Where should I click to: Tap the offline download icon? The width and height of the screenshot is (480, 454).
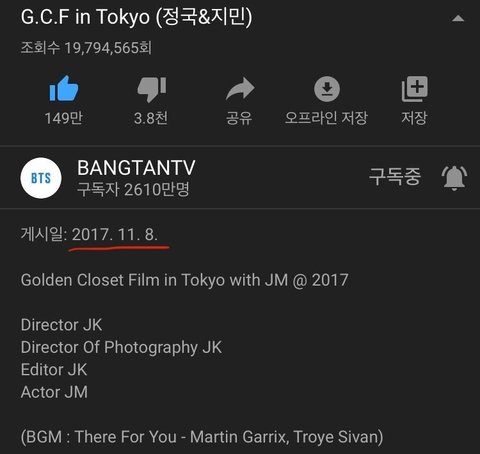(327, 89)
